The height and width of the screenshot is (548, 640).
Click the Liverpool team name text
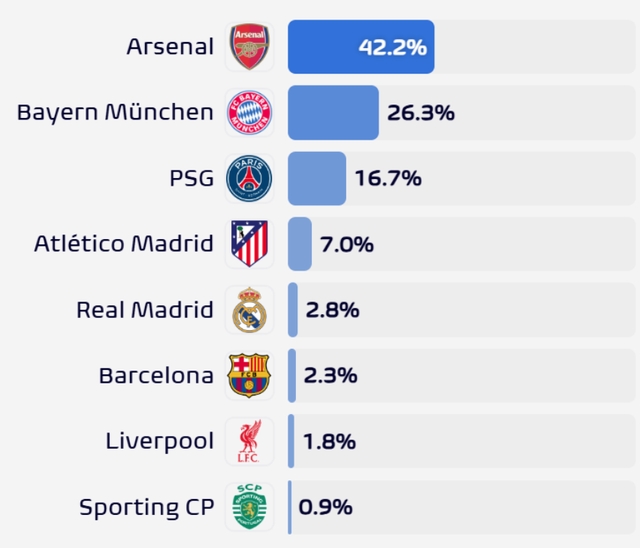(x=160, y=441)
